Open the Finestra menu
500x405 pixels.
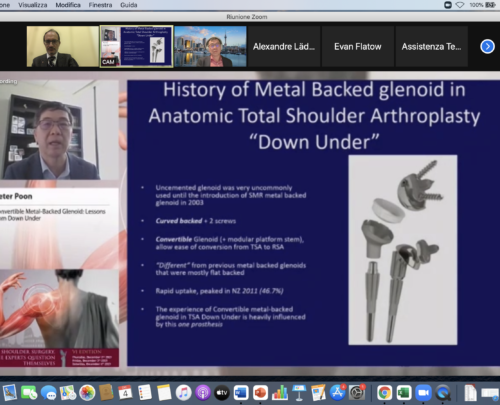pyautogui.click(x=100, y=5)
